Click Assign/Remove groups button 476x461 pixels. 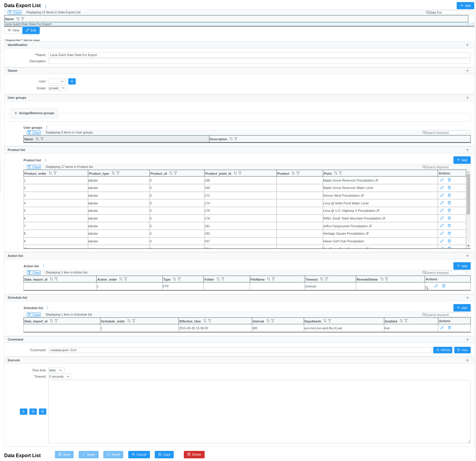tap(34, 113)
